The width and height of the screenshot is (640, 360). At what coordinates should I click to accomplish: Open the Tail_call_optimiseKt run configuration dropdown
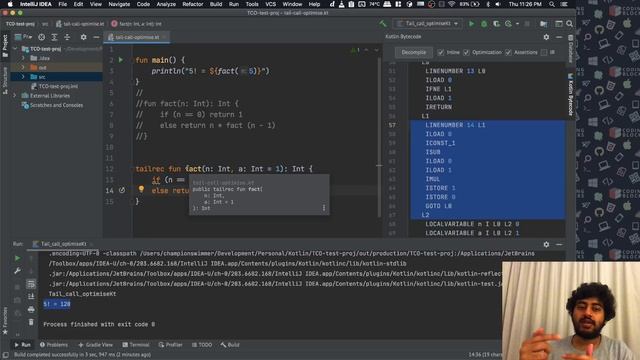tap(427, 24)
